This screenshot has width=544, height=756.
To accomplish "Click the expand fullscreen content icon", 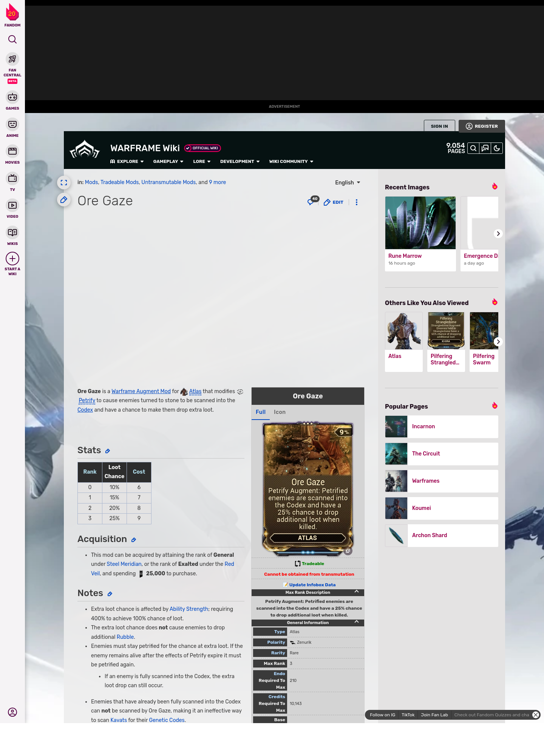I will [x=64, y=183].
